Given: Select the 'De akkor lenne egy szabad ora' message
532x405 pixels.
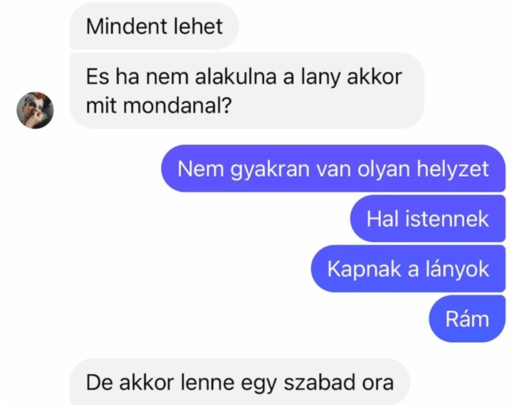Looking at the screenshot, I should [240, 382].
